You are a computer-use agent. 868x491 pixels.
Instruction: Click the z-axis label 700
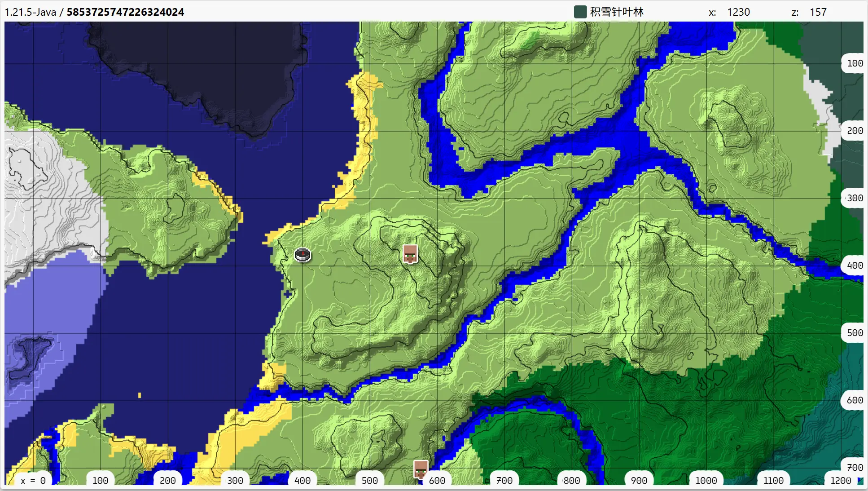click(x=854, y=468)
